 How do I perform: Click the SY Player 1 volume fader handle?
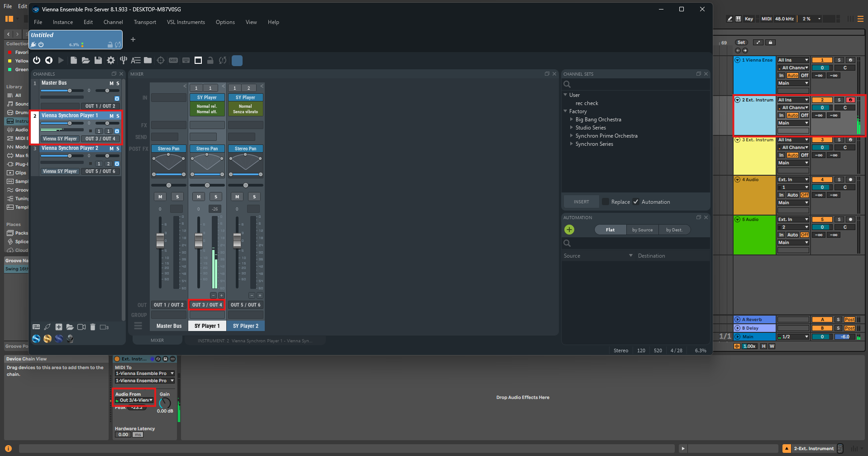pos(199,240)
